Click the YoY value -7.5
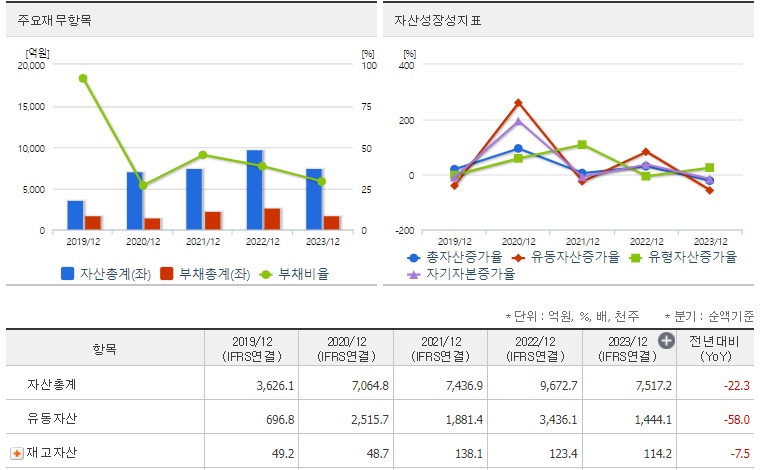 (x=740, y=454)
